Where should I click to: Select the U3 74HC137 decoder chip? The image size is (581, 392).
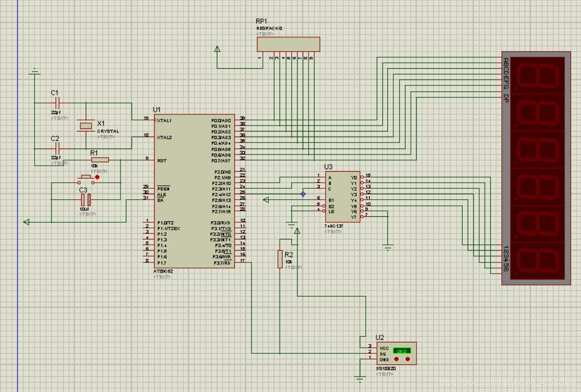(x=342, y=197)
